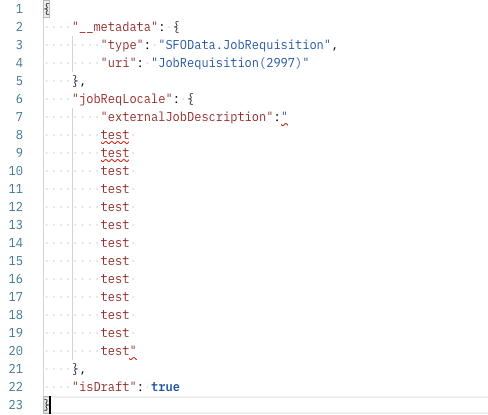The height and width of the screenshot is (415, 488).
Task: Click the "JobRequisition(2997)" uri value
Action: point(230,63)
